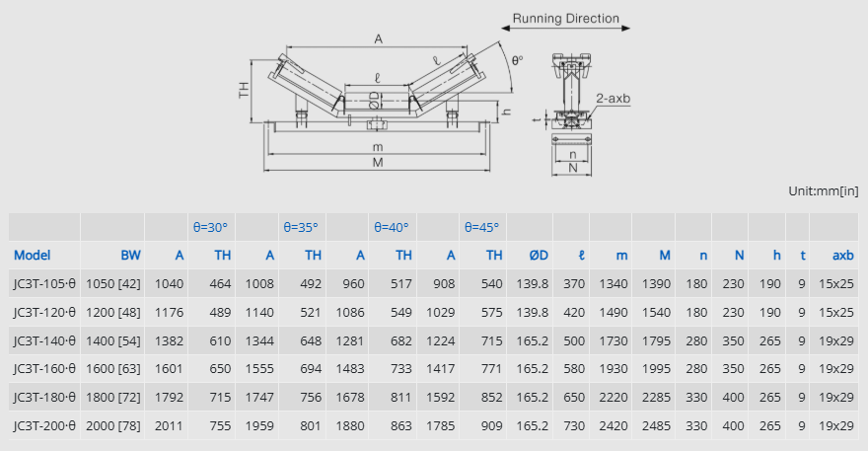Select the ØD column header
868x451 pixels.
point(538,255)
